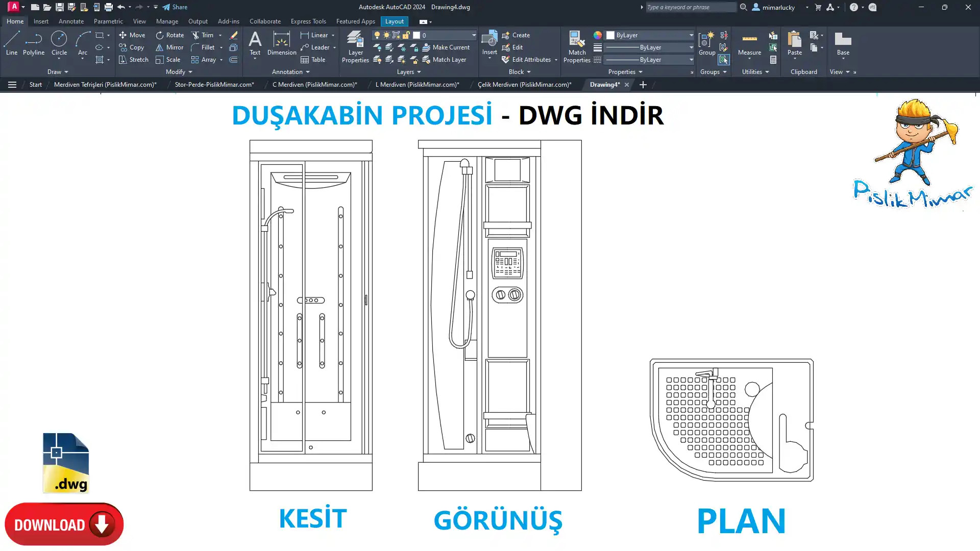Open the C Merdiven drawing tab
The image size is (980, 551).
(314, 85)
